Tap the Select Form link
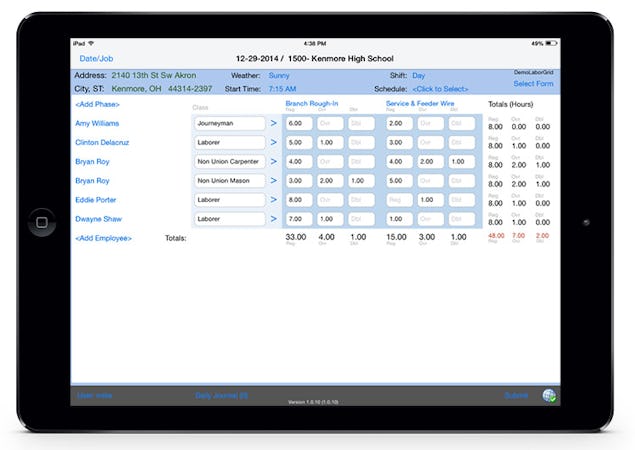Viewport: 635px width, 450px height. pos(533,83)
